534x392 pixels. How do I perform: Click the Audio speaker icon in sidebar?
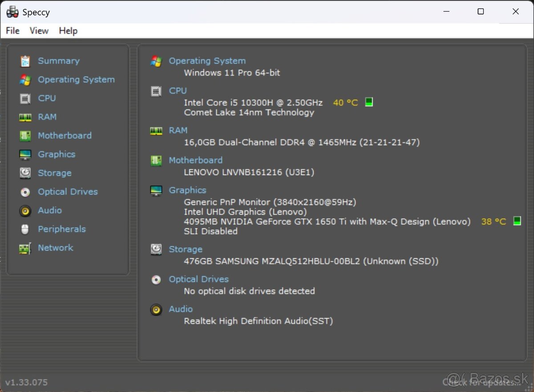point(25,210)
